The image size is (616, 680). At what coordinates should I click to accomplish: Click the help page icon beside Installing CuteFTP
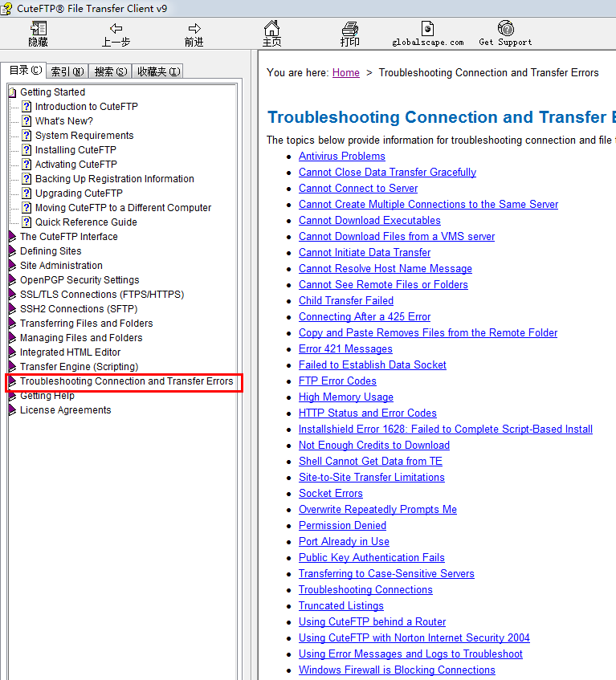(x=27, y=149)
